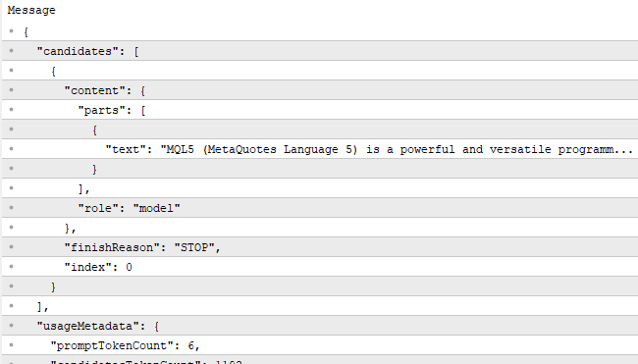Viewport: 638px width, 364px height.
Task: Click the "text": "MQL5 (MetaQuotes Language 5) line
Action: pyautogui.click(x=320, y=149)
